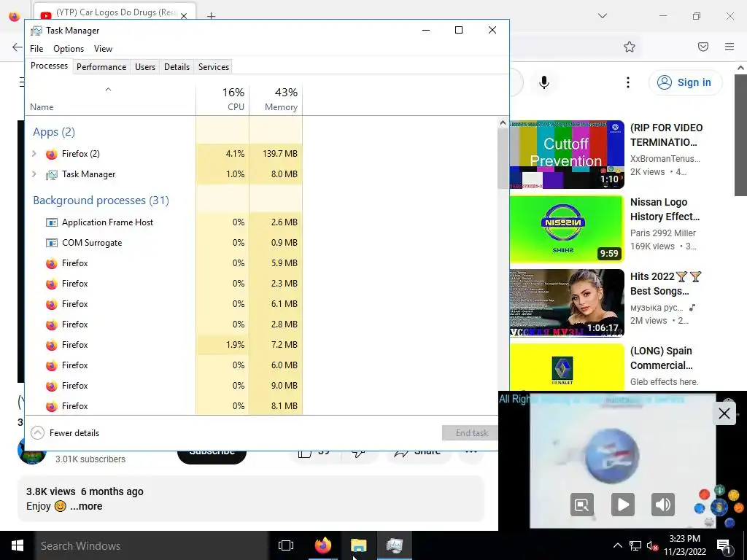The height and width of the screenshot is (560, 747).
Task: Open the network tray icon
Action: 635,545
